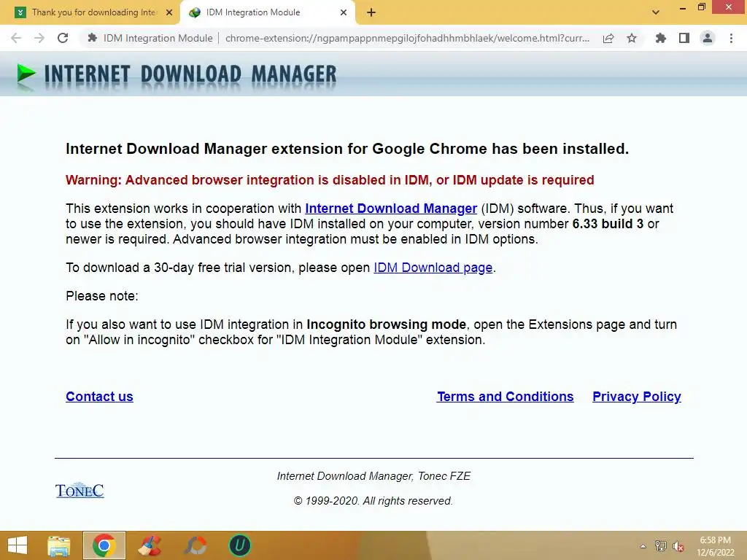Open the taskbar clock showing 6:58 PM
The width and height of the screenshot is (747, 560).
(715, 546)
